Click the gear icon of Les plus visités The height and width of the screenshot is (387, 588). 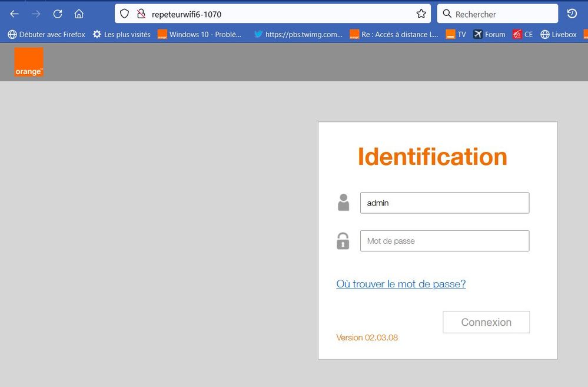click(97, 35)
